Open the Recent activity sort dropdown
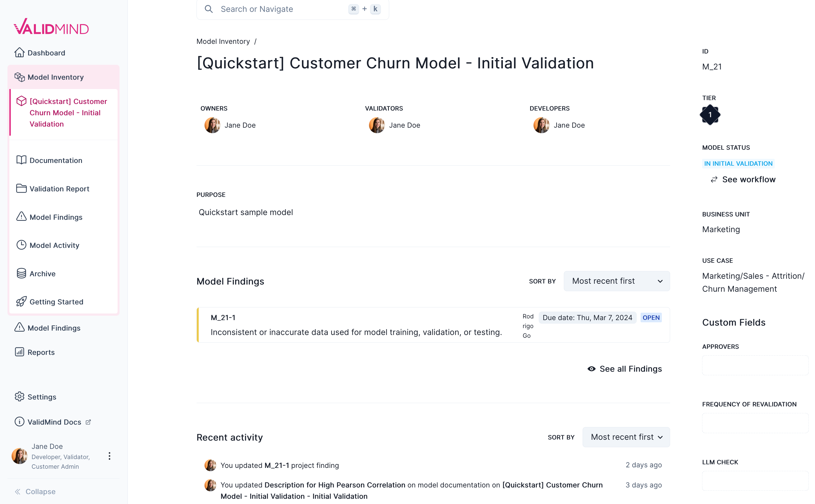815x504 pixels. point(625,437)
